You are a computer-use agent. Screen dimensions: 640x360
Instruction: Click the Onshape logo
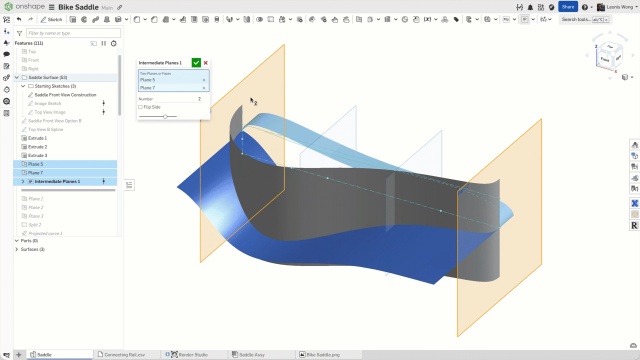[x=25, y=7]
